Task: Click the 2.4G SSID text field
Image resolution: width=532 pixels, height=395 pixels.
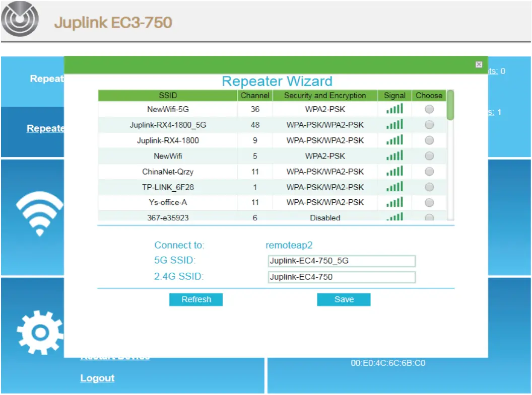Action: coord(341,277)
